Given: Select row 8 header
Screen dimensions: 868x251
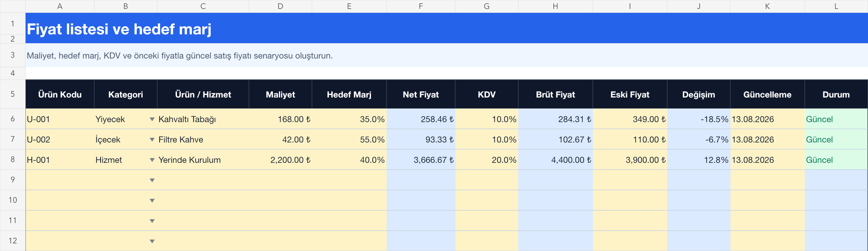Looking at the screenshot, I should click(13, 160).
